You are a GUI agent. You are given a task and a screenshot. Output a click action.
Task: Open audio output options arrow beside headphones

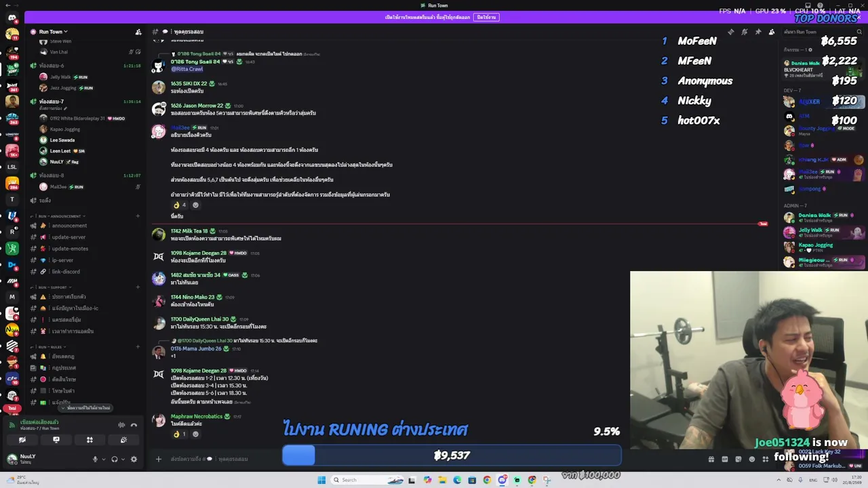tap(122, 459)
